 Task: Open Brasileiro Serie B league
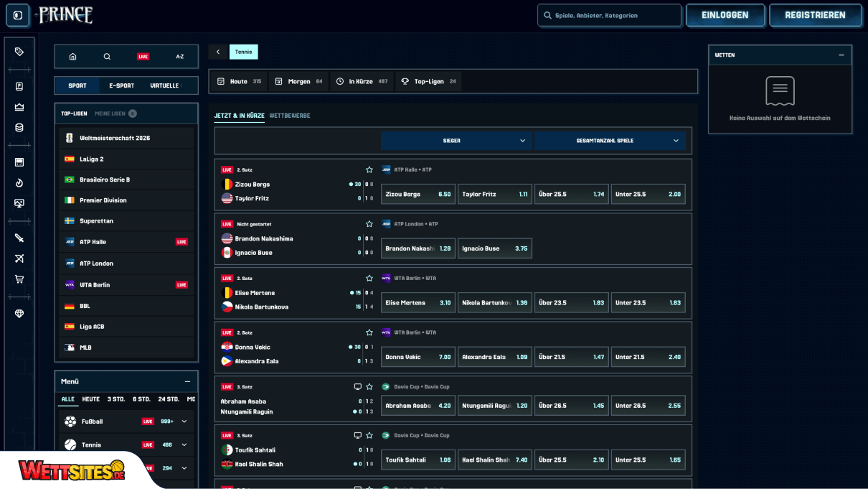click(126, 180)
